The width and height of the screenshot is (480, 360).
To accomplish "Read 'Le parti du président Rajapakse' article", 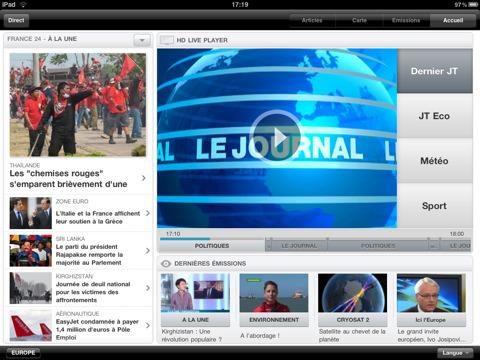I will [89, 255].
